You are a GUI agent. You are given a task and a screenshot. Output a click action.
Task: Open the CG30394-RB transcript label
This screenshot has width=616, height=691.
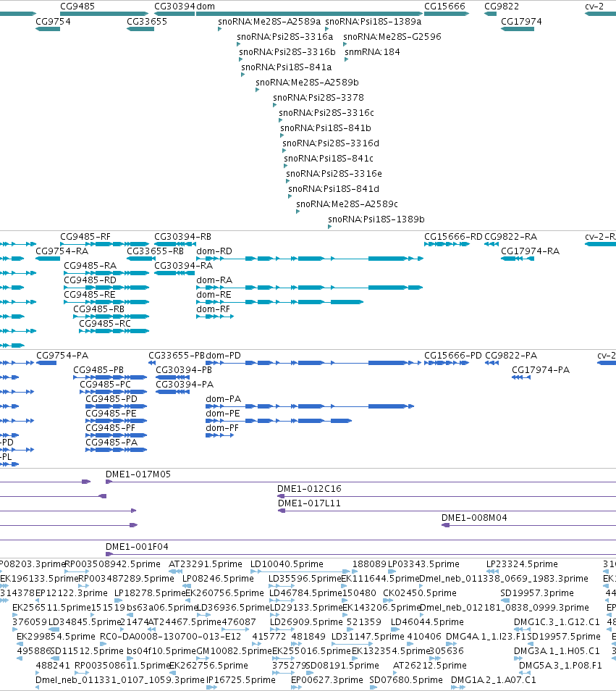182,237
